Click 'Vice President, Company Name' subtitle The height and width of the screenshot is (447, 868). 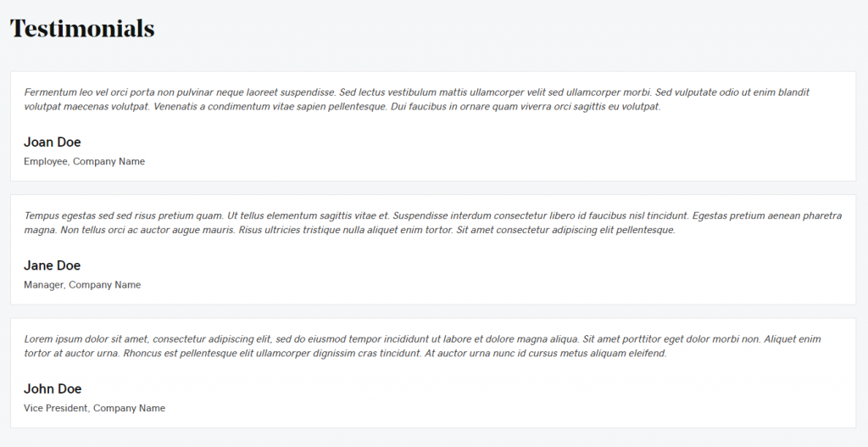click(94, 408)
